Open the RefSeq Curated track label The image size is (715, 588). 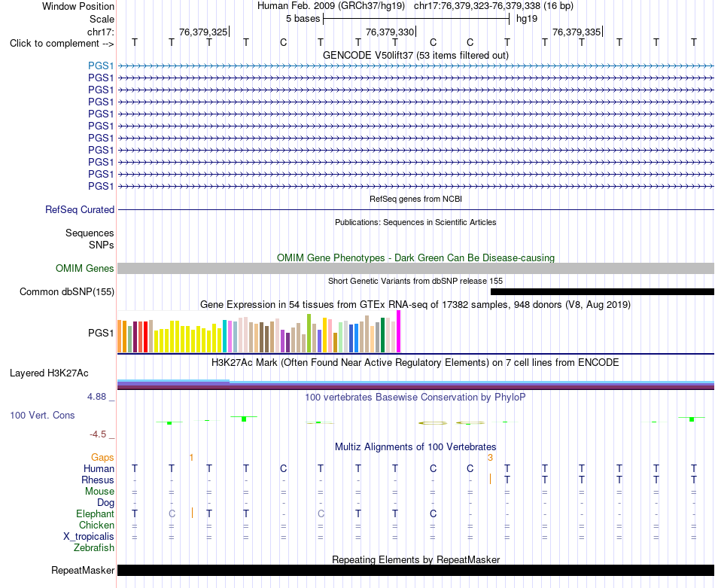point(80,209)
